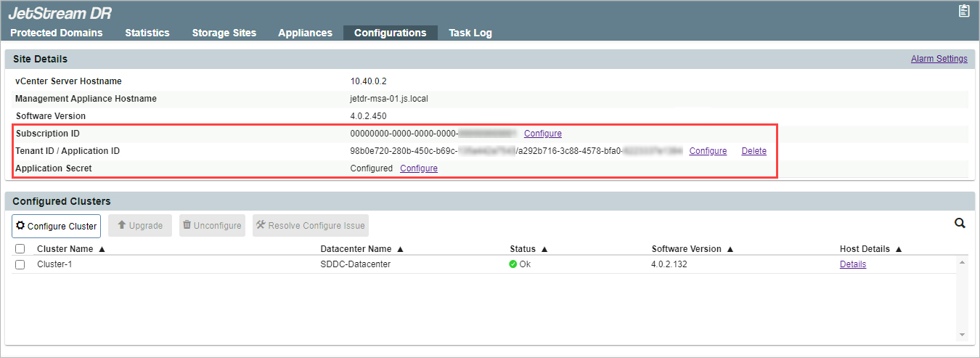Viewport: 980px width, 358px height.
Task: Click the green Ok status icon
Action: pyautogui.click(x=513, y=264)
